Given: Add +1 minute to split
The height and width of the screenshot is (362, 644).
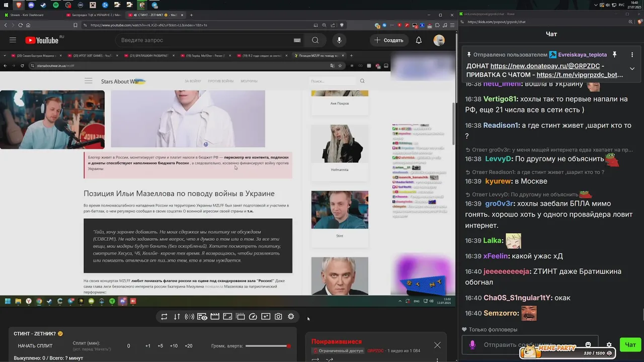Looking at the screenshot, I should (x=148, y=346).
